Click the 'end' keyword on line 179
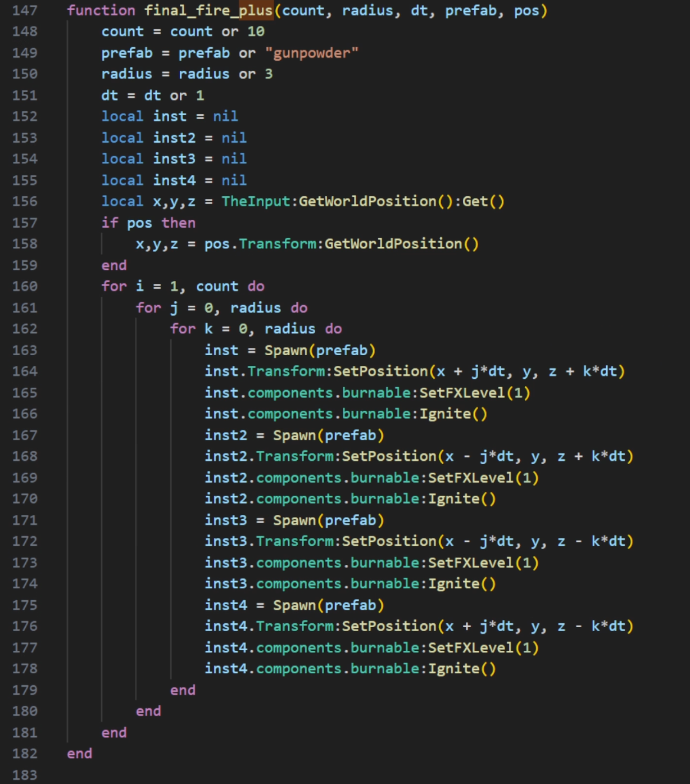Viewport: 690px width, 784px height. [183, 690]
